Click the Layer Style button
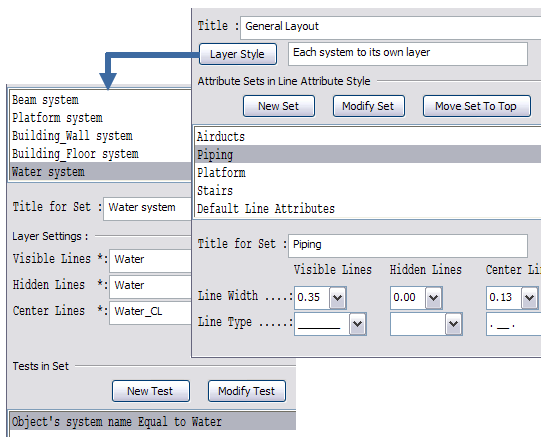Image resolution: width=541 pixels, height=437 pixels. click(x=238, y=54)
